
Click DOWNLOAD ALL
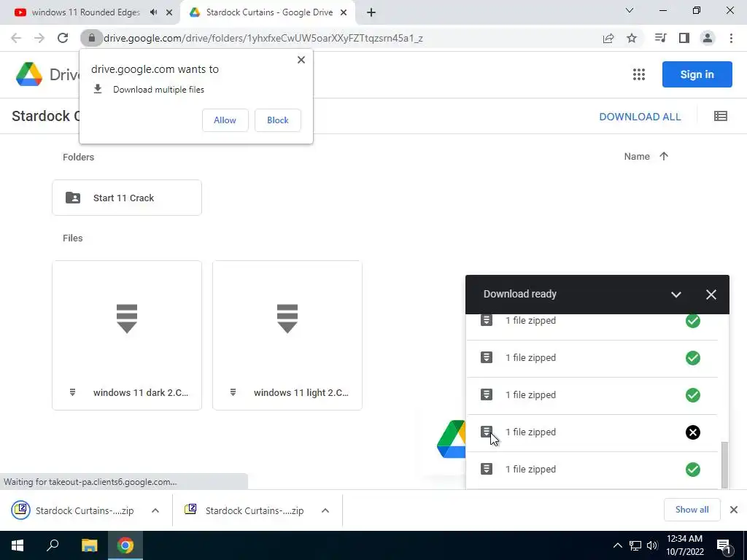640,117
